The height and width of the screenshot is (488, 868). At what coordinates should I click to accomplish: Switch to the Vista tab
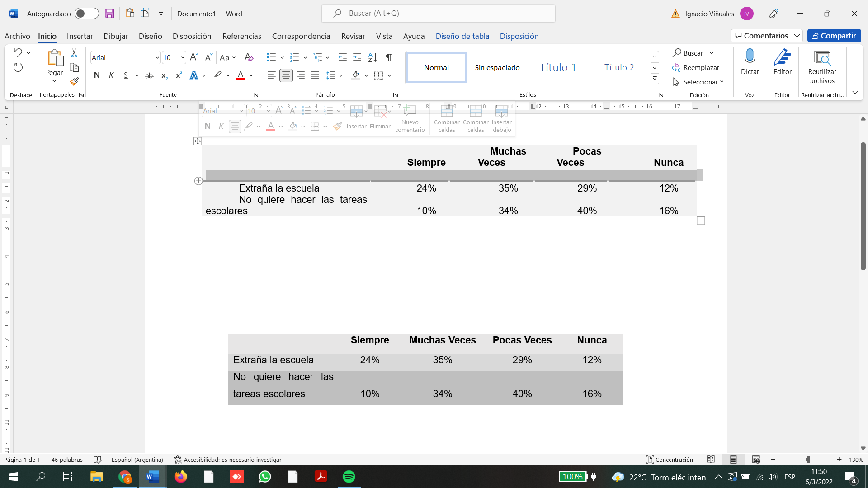384,36
